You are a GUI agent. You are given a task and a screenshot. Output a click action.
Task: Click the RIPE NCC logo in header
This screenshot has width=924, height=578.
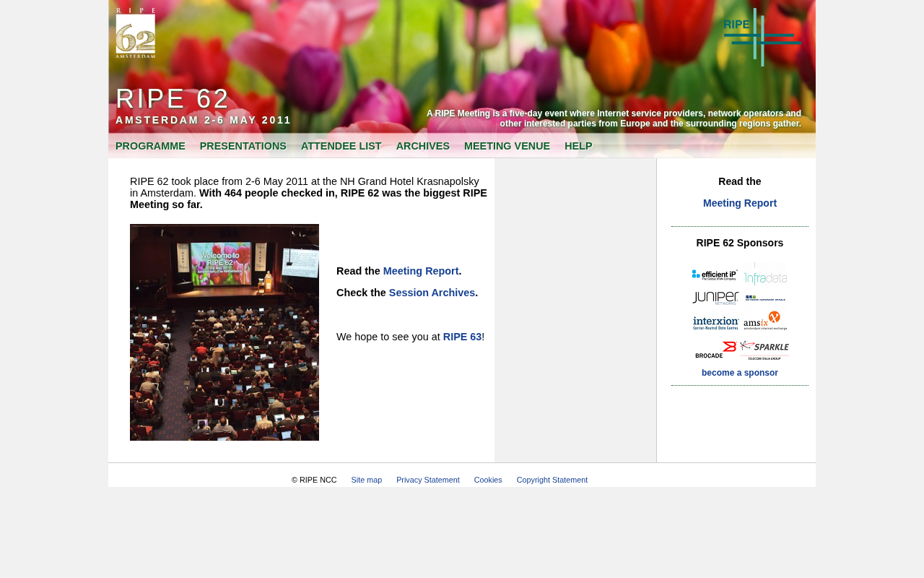tap(762, 37)
